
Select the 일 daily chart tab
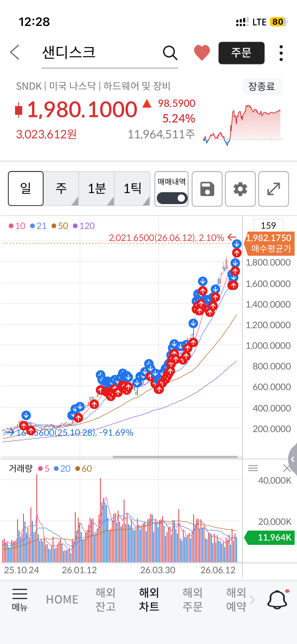pos(26,188)
